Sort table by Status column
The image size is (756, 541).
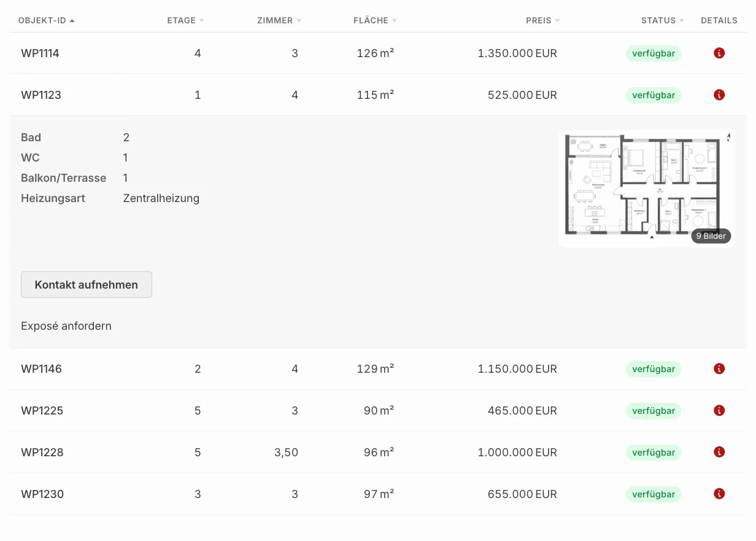pyautogui.click(x=663, y=20)
